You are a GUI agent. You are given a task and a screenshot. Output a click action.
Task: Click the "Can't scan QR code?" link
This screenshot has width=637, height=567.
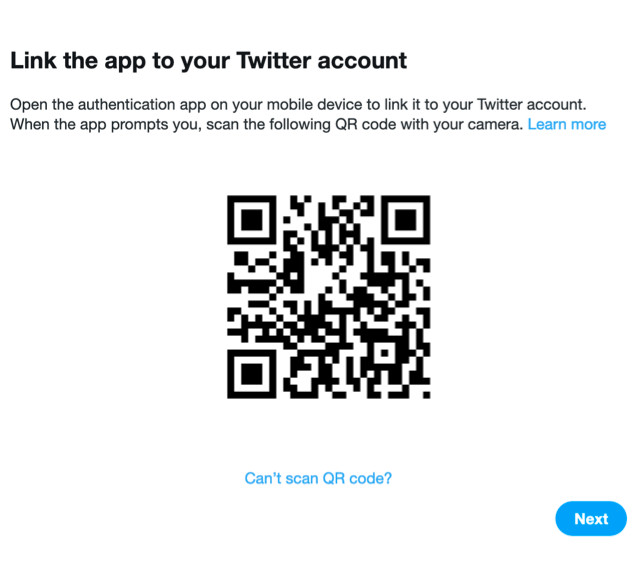[318, 478]
